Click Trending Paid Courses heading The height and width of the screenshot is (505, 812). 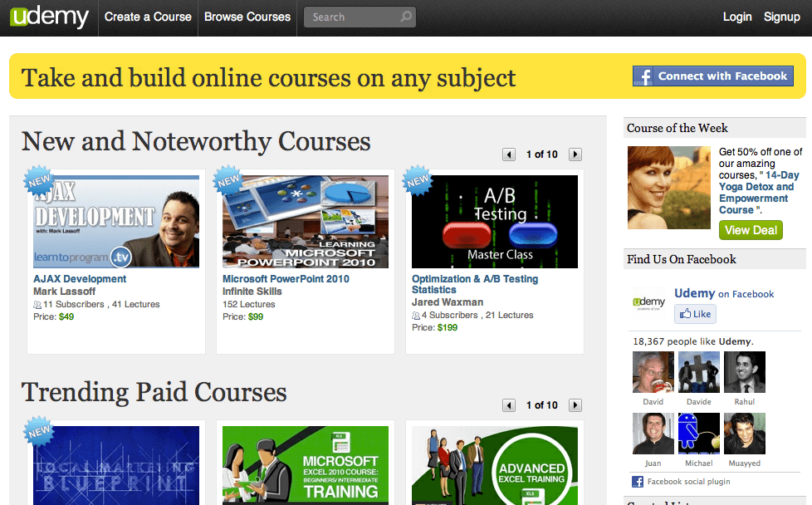tap(154, 392)
